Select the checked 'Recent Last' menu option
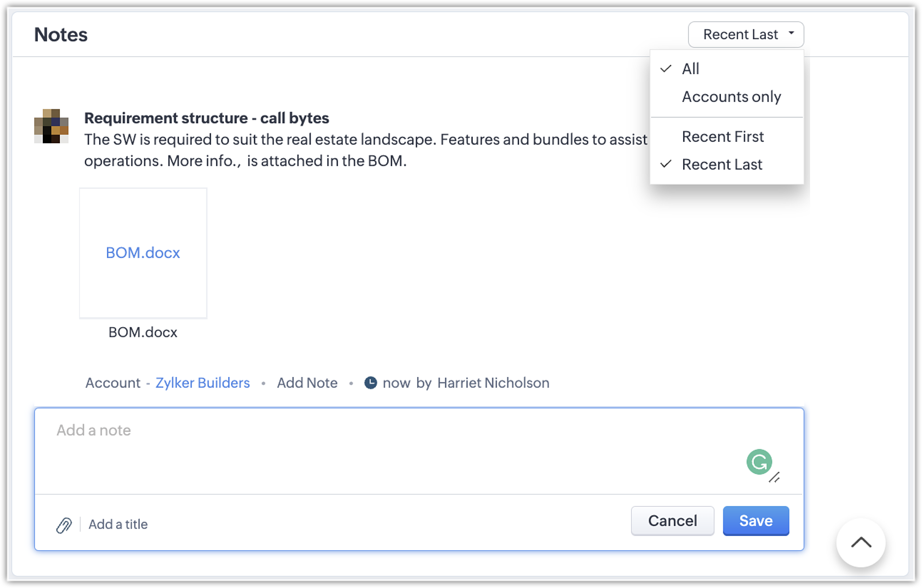Viewport: 922px width, 588px height. click(721, 165)
